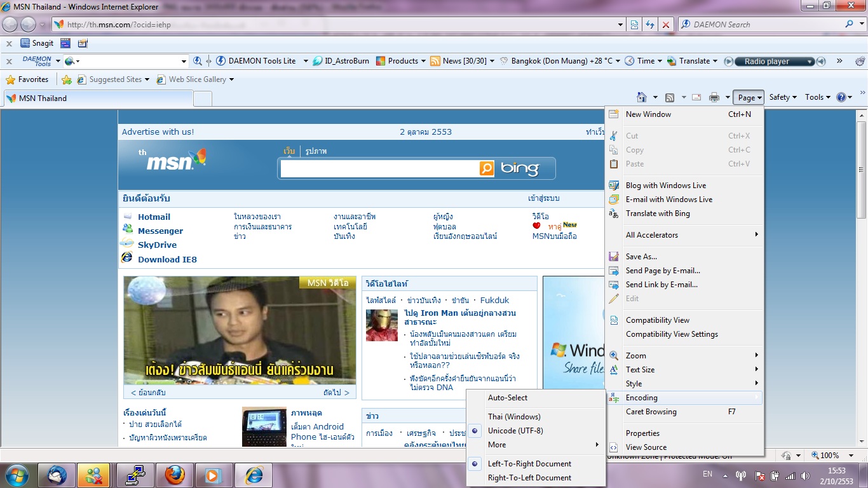The width and height of the screenshot is (868, 488).
Task: Click the Internet Explorer taskbar icon
Action: tap(254, 475)
